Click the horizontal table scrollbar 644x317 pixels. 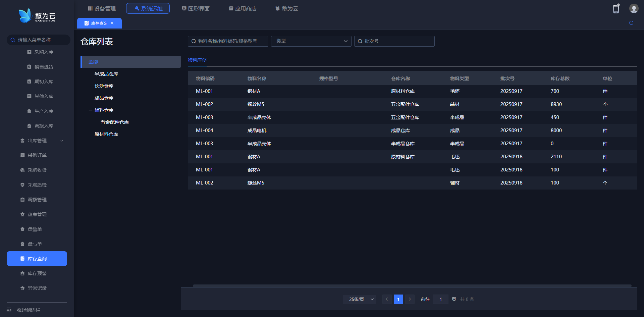pyautogui.click(x=412, y=286)
